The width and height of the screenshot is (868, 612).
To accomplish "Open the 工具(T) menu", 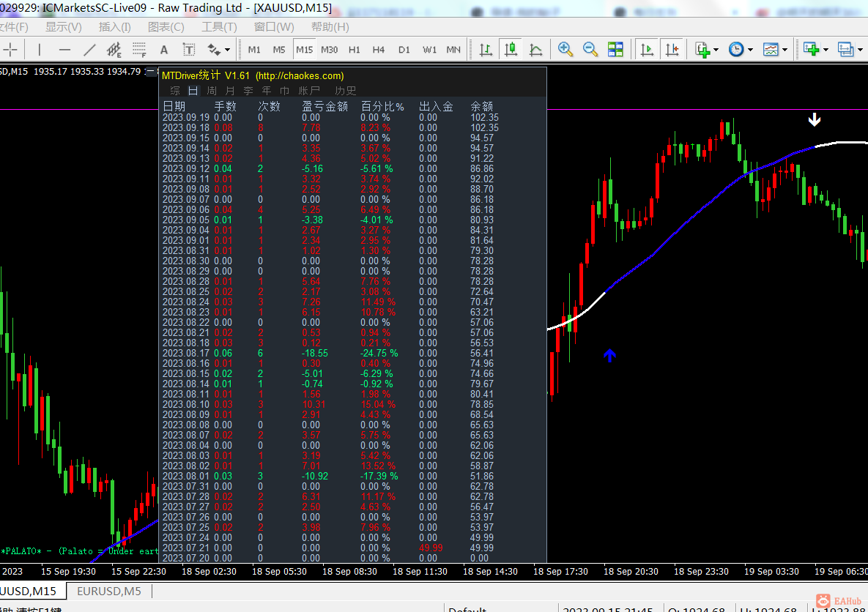I will coord(219,26).
